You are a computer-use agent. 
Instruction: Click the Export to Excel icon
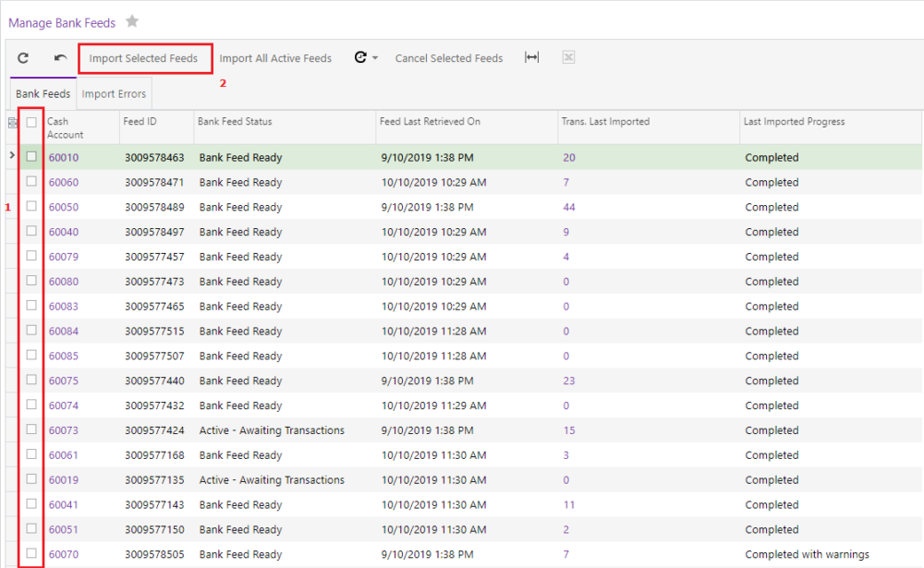567,57
